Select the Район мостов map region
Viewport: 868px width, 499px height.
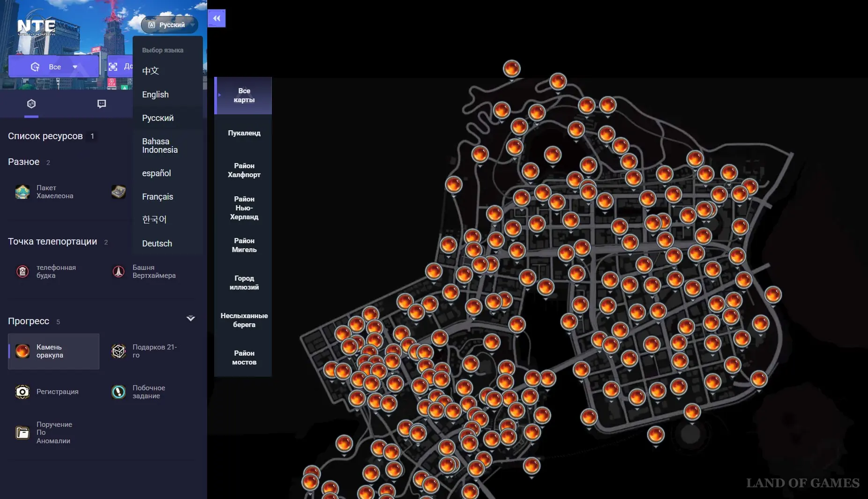(244, 357)
